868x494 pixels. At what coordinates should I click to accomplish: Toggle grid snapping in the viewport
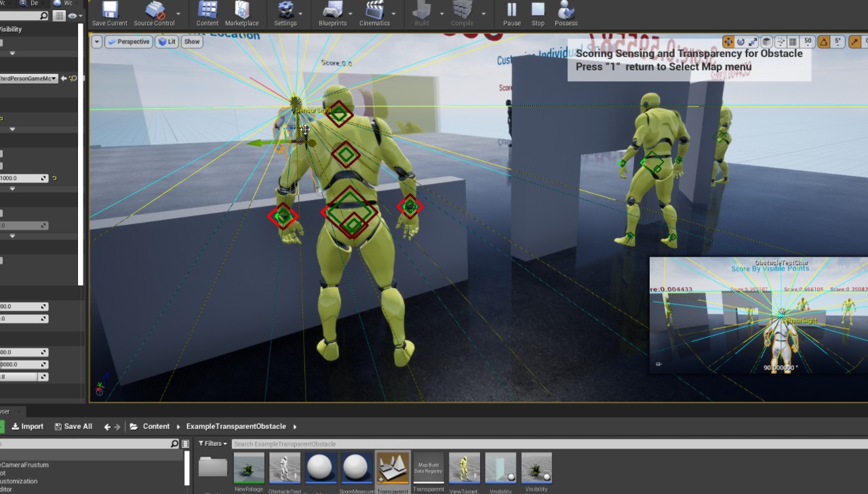click(x=792, y=42)
